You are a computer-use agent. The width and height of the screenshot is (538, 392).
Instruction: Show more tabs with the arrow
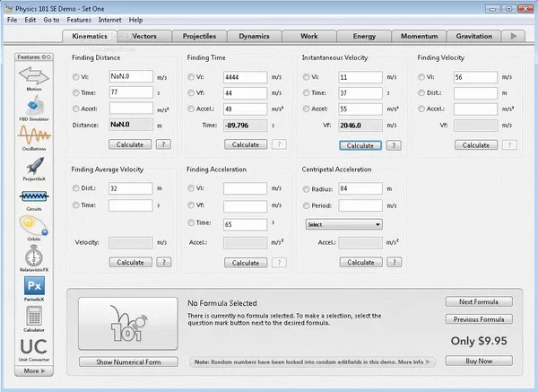pos(513,37)
